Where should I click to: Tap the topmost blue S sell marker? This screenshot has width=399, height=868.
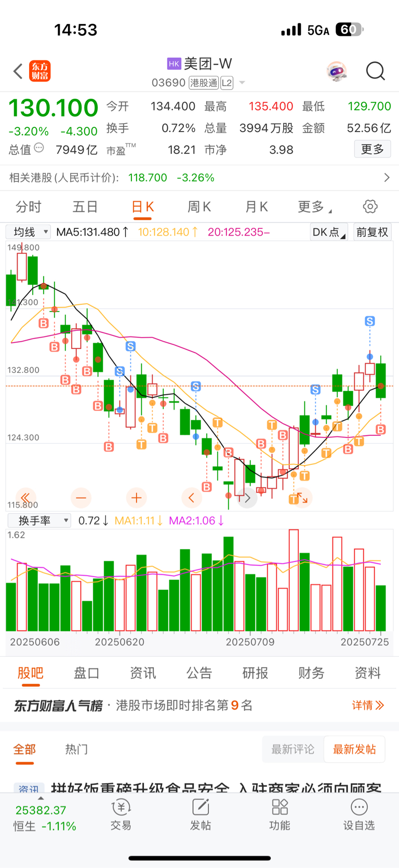[370, 321]
